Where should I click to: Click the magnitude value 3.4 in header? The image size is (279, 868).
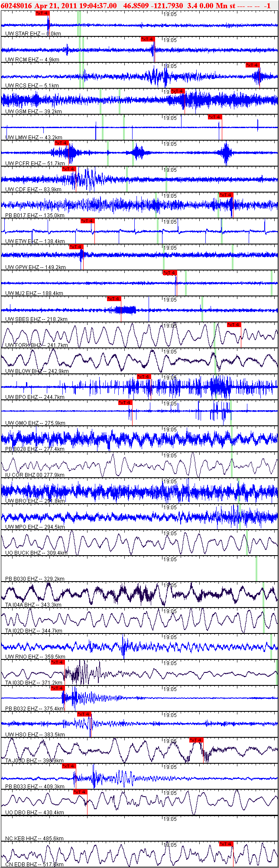point(192,6)
